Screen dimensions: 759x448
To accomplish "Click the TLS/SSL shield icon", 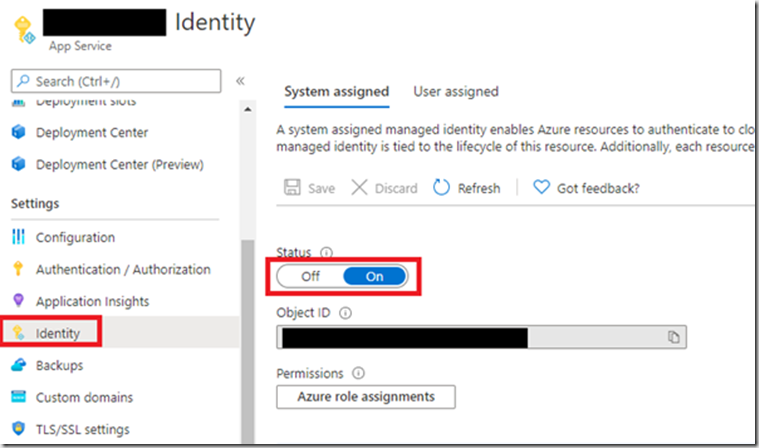I will click(x=18, y=428).
